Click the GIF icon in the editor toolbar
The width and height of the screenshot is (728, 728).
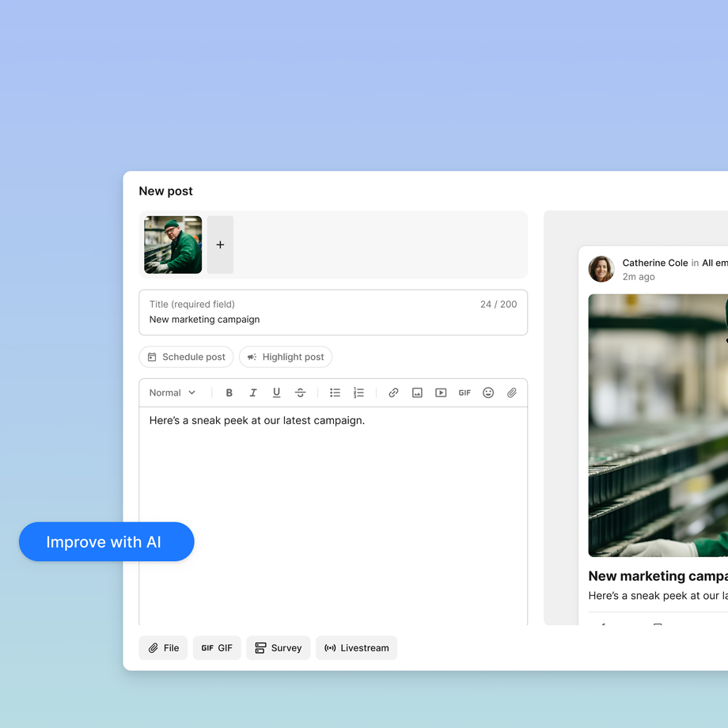pos(464,392)
